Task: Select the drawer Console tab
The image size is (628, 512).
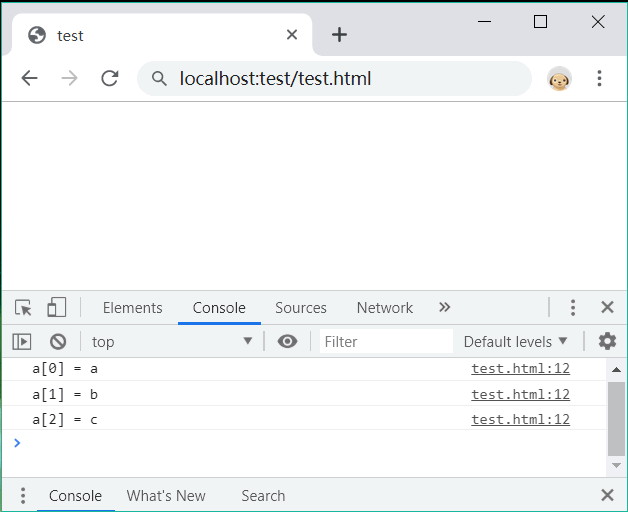Action: pos(75,496)
